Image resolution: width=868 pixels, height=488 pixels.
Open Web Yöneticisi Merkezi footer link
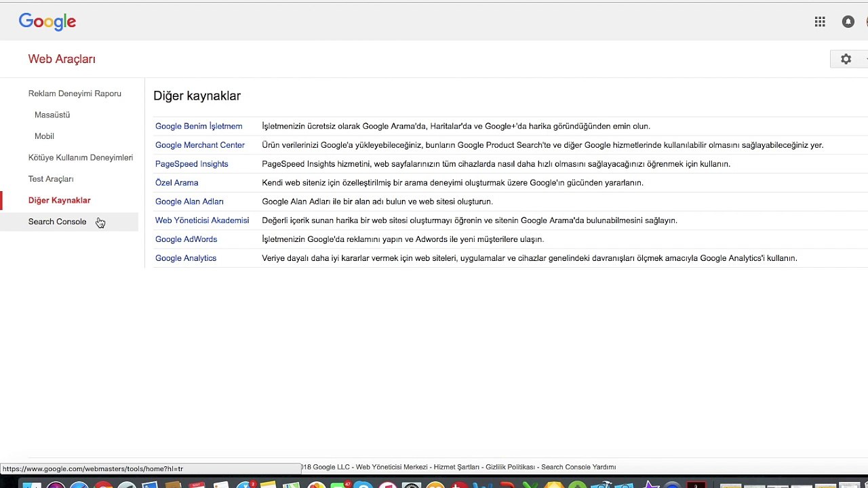point(392,467)
